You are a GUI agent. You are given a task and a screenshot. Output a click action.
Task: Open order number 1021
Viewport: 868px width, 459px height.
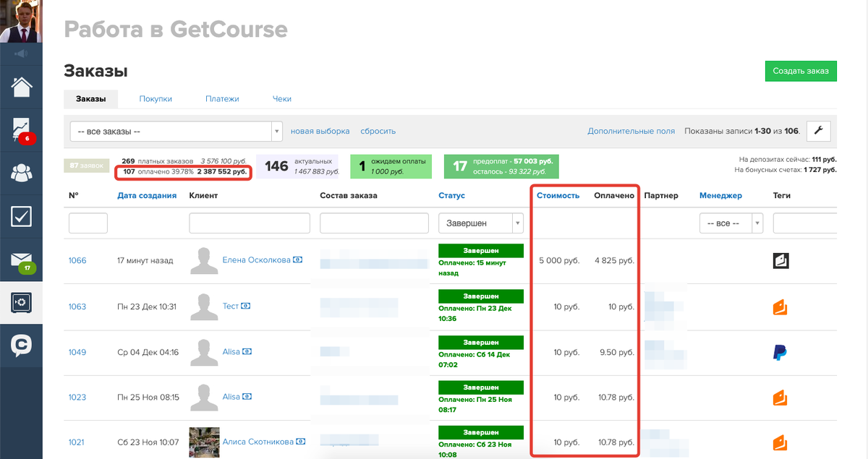point(77,442)
